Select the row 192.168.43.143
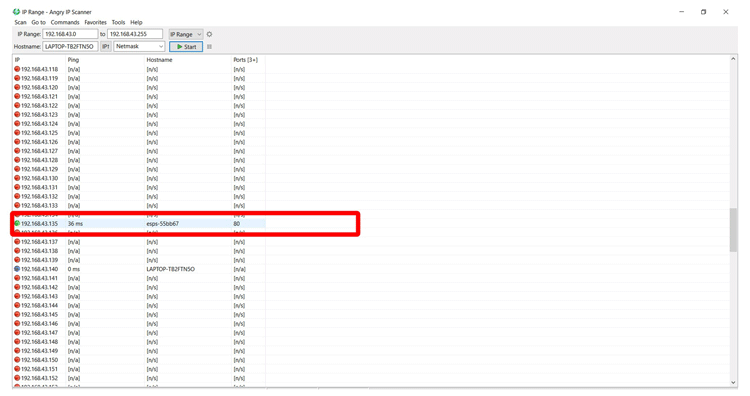 tap(139, 296)
